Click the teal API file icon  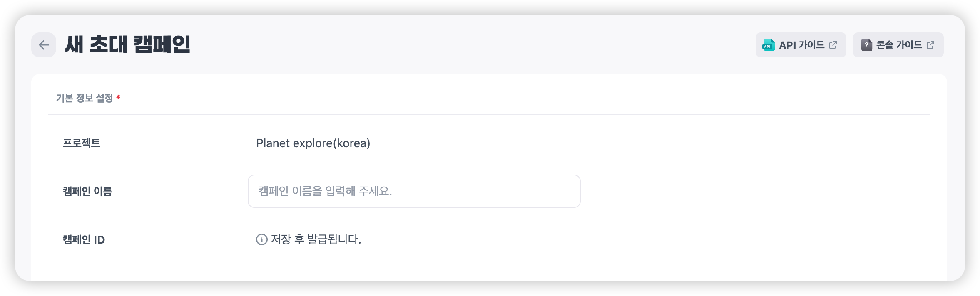768,45
